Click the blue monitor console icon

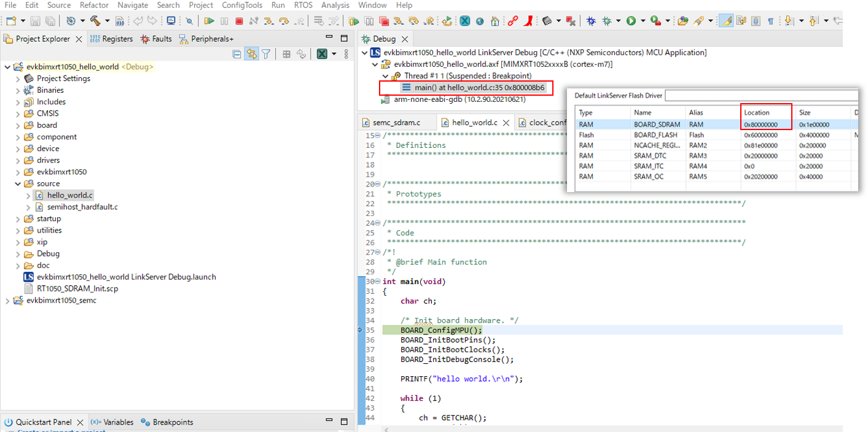point(171,21)
